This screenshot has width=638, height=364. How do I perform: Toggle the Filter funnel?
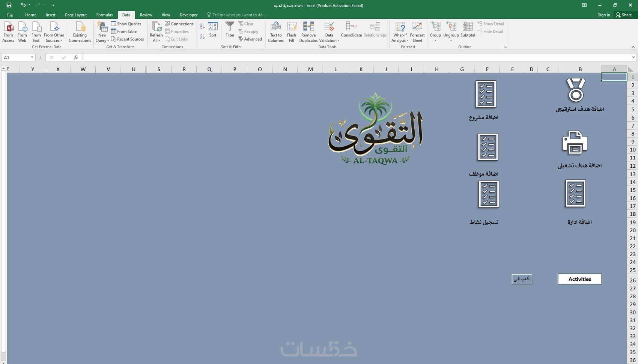(230, 30)
